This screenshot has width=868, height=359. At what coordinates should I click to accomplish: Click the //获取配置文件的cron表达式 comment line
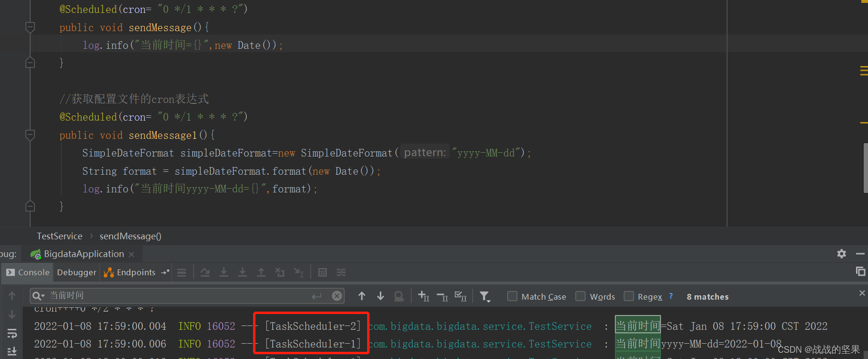coord(134,99)
